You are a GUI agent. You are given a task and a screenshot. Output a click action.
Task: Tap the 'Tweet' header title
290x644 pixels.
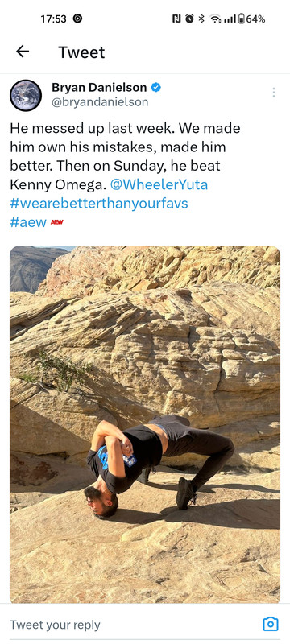pyautogui.click(x=81, y=52)
